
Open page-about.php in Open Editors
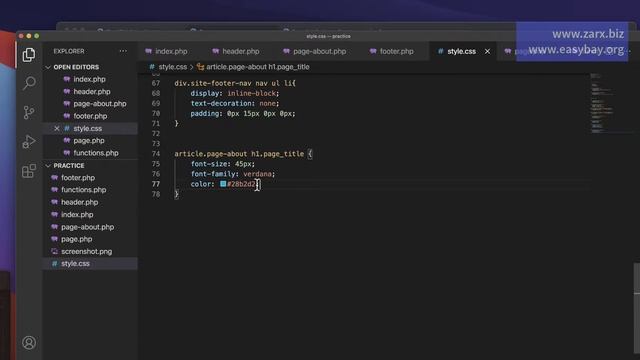pyautogui.click(x=100, y=104)
